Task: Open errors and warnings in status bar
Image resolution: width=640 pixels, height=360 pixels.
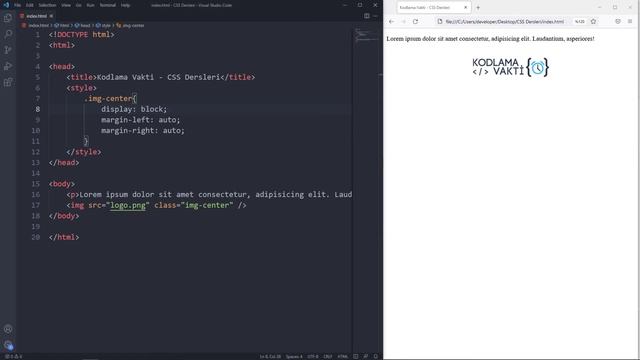Action: tap(13, 356)
